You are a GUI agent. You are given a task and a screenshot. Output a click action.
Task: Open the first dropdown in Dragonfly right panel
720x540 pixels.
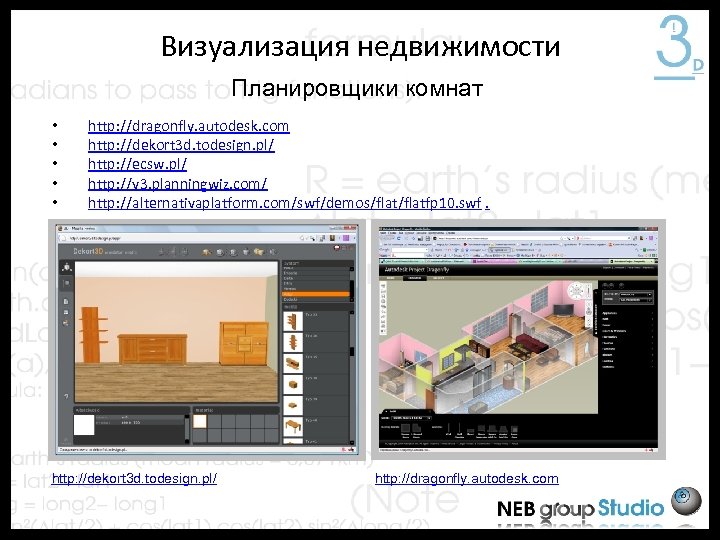pos(636,294)
